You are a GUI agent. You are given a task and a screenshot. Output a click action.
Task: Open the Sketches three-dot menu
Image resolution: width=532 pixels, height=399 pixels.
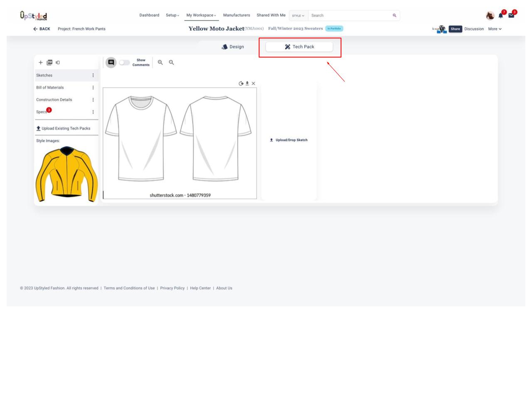point(93,75)
